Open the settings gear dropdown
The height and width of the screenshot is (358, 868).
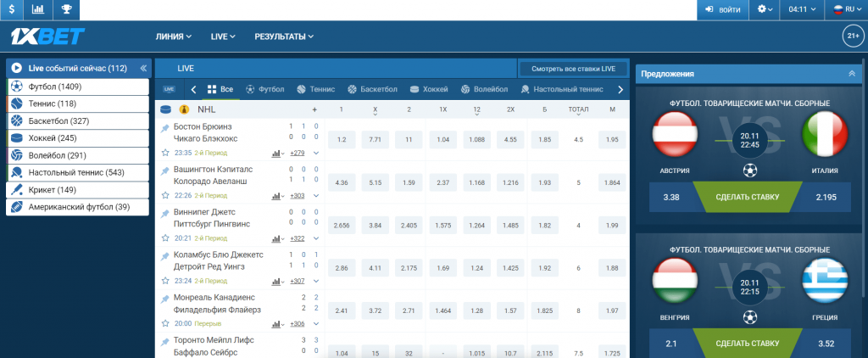pos(765,9)
